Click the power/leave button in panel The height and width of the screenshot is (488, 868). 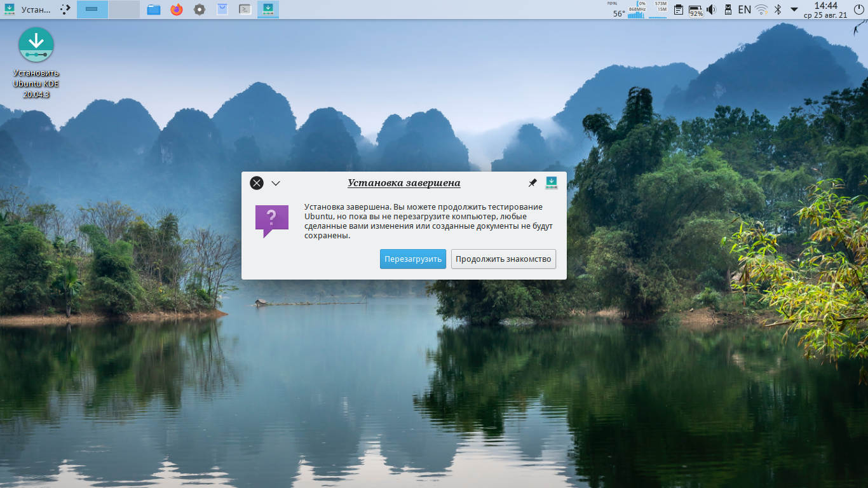click(858, 10)
